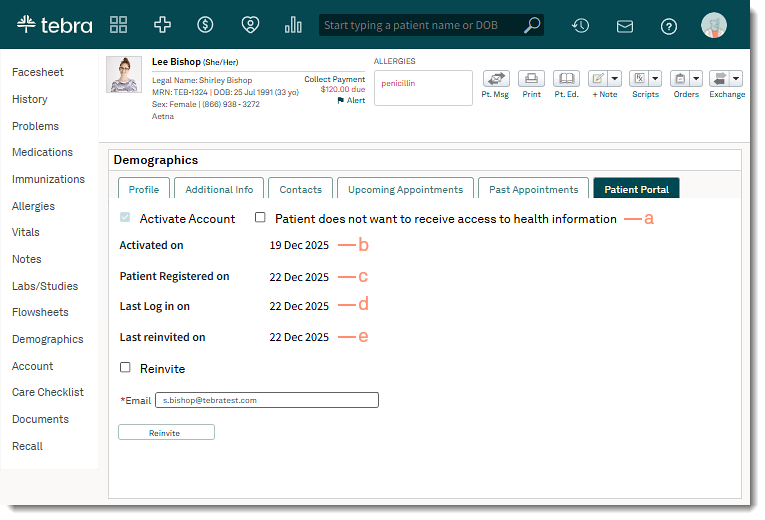Viewport: 765px width, 520px height.
Task: Select the Patient Portal tab
Action: click(x=637, y=189)
